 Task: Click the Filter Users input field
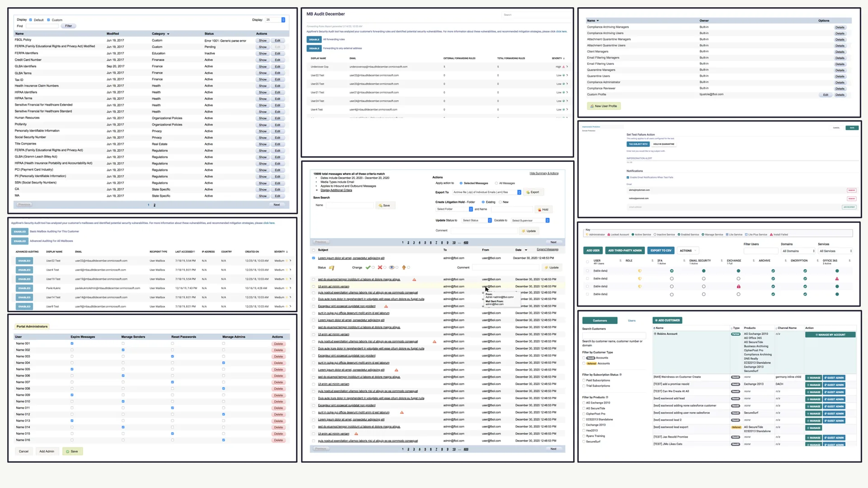761,251
